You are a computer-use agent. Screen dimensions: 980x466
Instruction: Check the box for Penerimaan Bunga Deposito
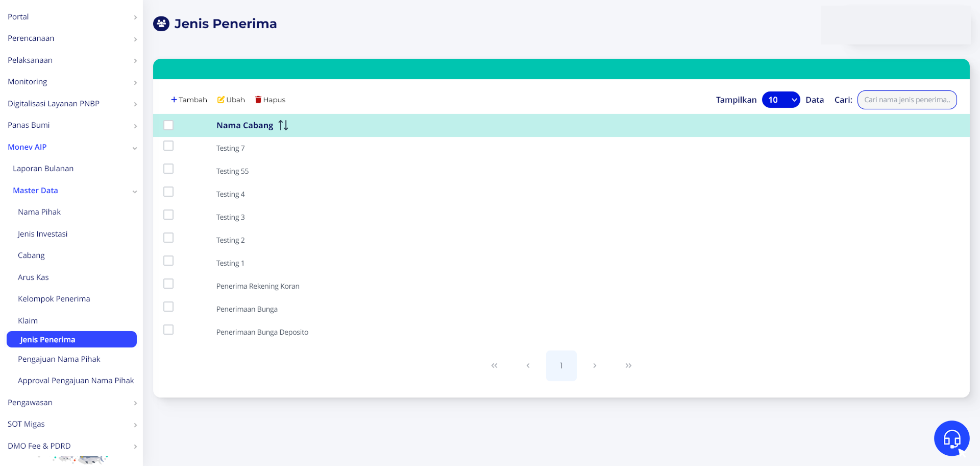tap(168, 330)
